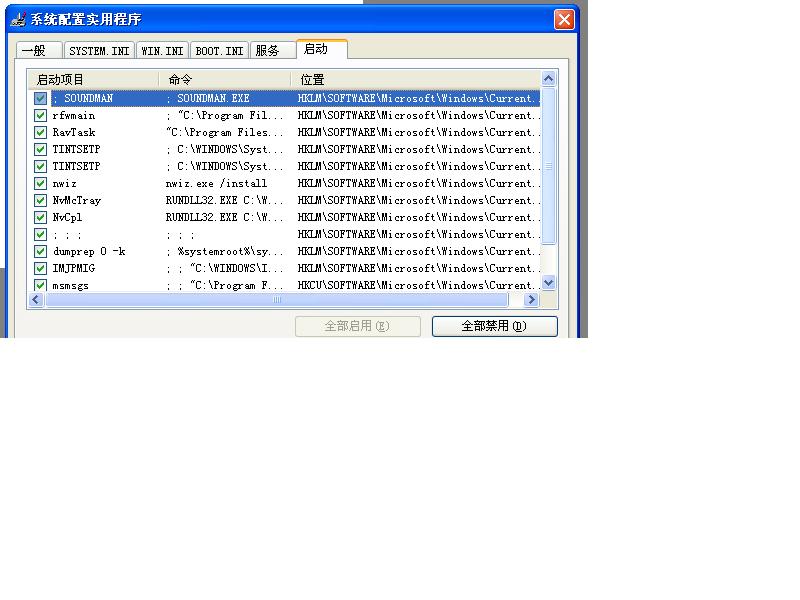Disable the NvMcTray startup checkbox
800x600 pixels.
(40, 201)
